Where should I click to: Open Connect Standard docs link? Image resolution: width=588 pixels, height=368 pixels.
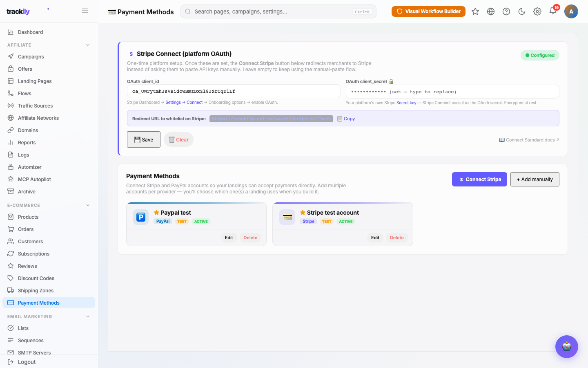[529, 140]
